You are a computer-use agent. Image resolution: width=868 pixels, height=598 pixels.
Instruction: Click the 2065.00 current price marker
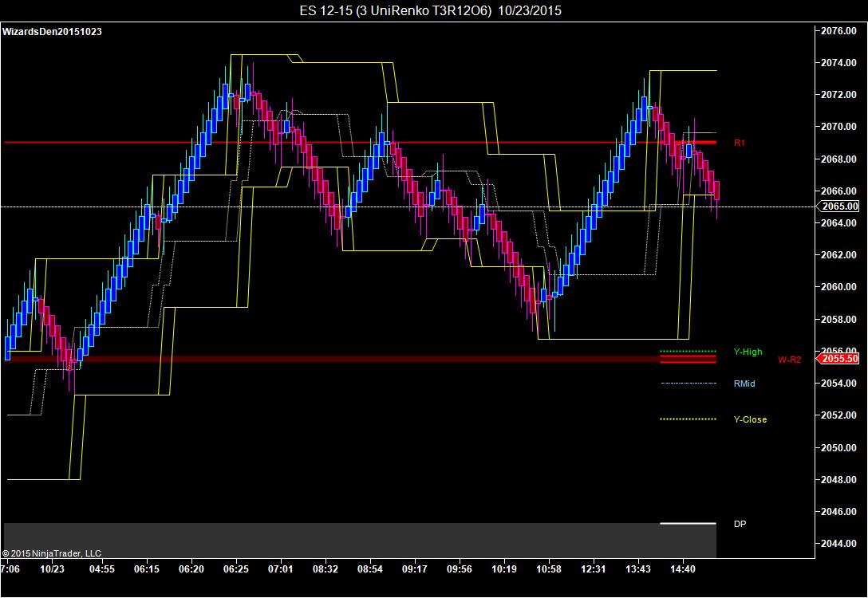tap(840, 207)
